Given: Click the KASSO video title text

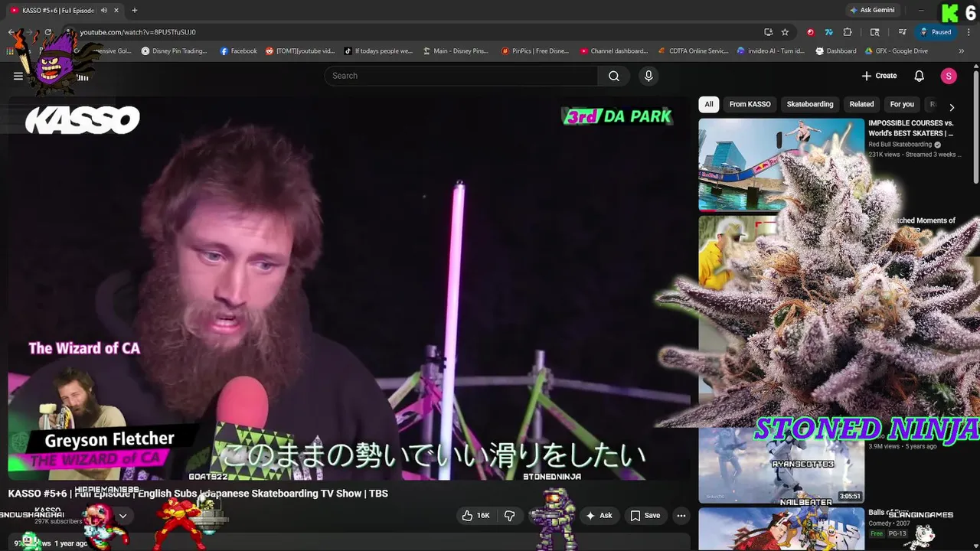Looking at the screenshot, I should point(198,494).
